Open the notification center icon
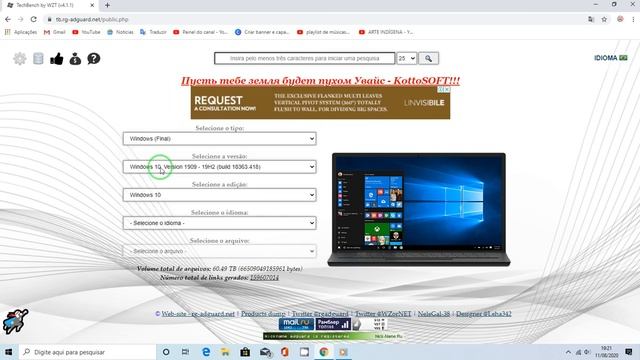The image size is (640, 360). tap(629, 352)
